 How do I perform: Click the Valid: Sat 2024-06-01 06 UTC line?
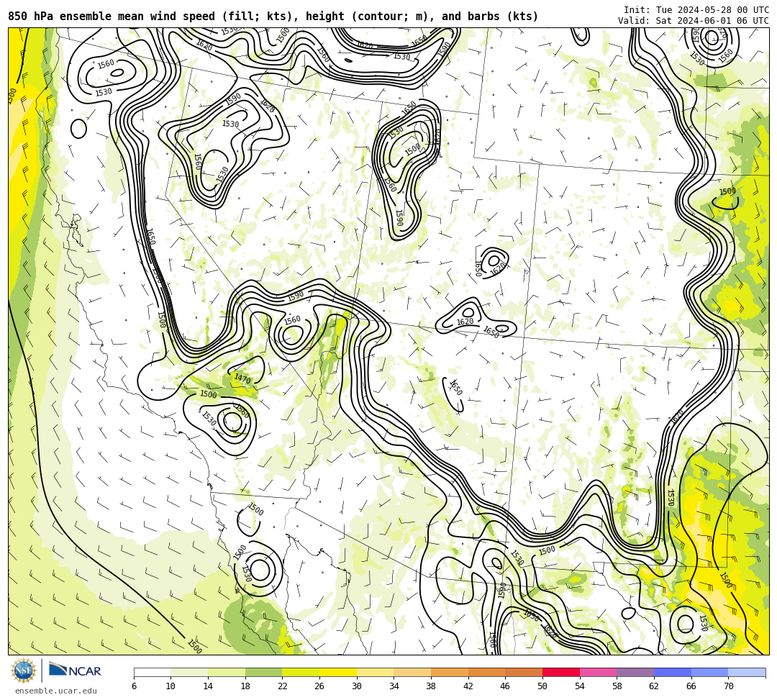click(x=694, y=21)
